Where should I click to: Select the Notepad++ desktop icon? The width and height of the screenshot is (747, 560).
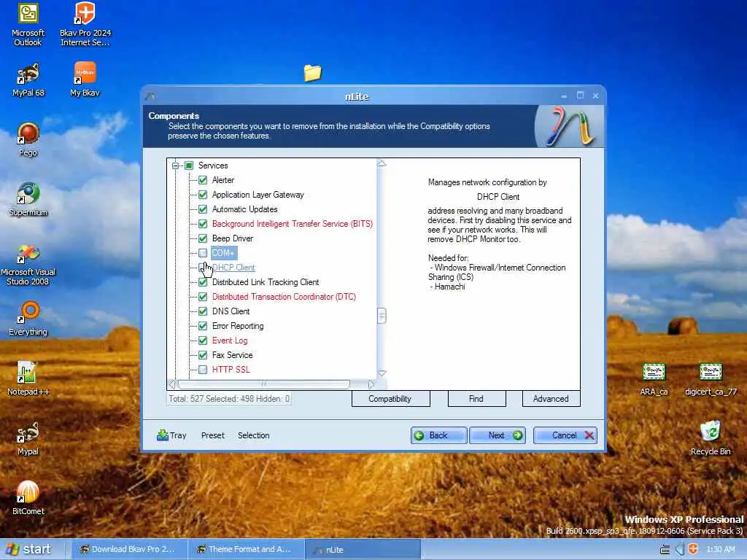(28, 378)
